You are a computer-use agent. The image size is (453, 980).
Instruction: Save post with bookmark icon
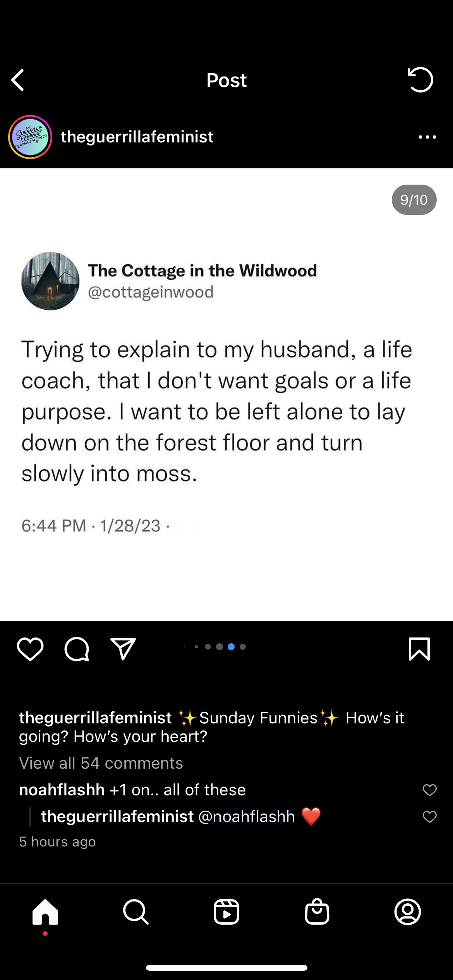[x=419, y=649]
